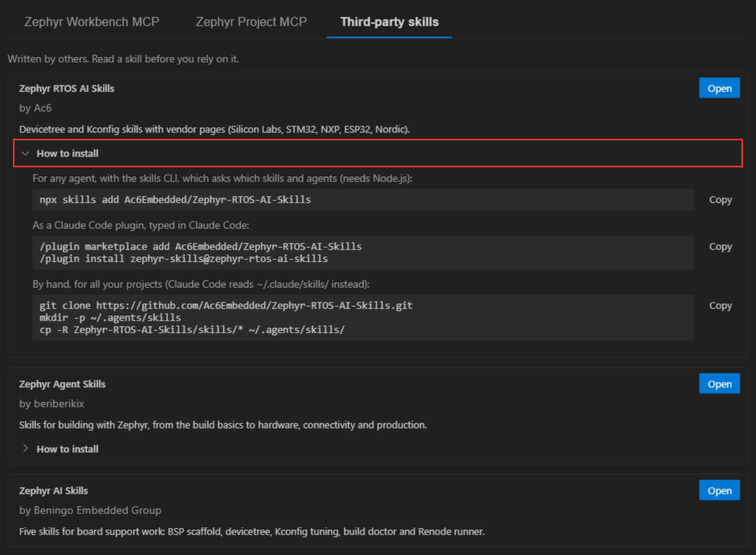Viewport: 756px width, 555px height.
Task: Click the by Beningo Embedded Group text
Action: click(90, 510)
